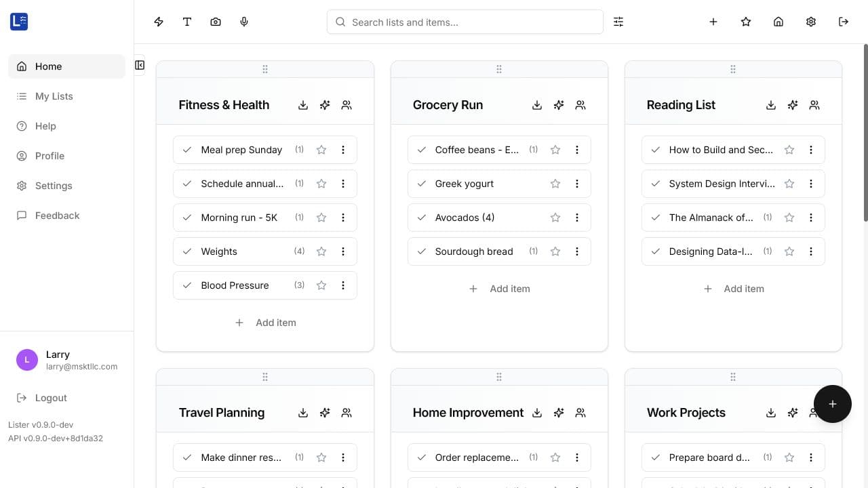This screenshot has width=868, height=488.
Task: Star the Avocados (4) item
Action: point(555,218)
